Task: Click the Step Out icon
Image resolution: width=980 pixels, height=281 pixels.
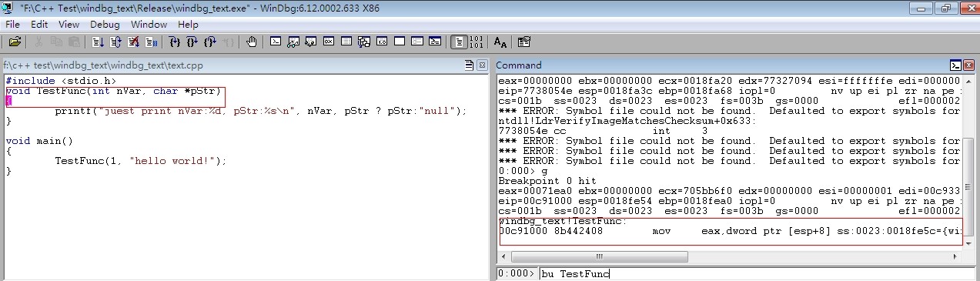Action: pos(210,41)
